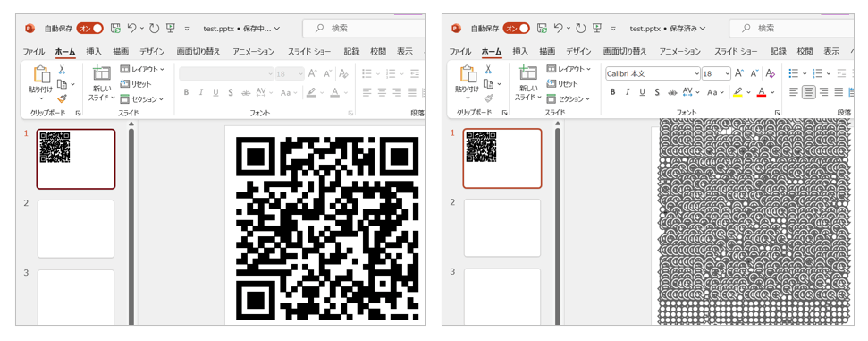868x341 pixels.
Task: Click 新しいスライド icon in right window
Action: point(528,73)
